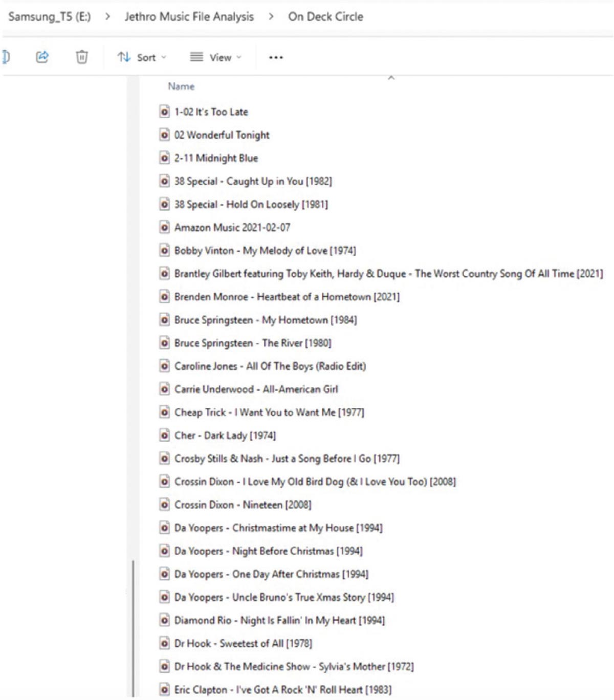Select Dr Hook - Sweetest of All [1978]

(243, 643)
